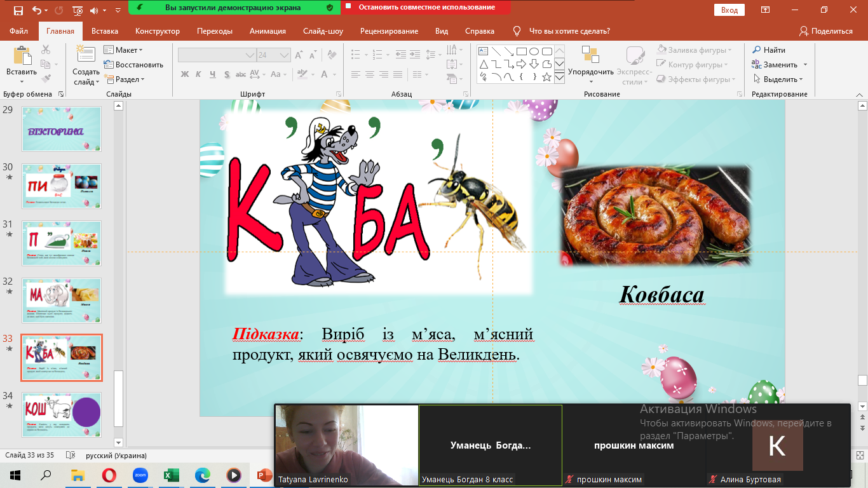Toggle Underline (Ч) formatting

click(x=213, y=74)
